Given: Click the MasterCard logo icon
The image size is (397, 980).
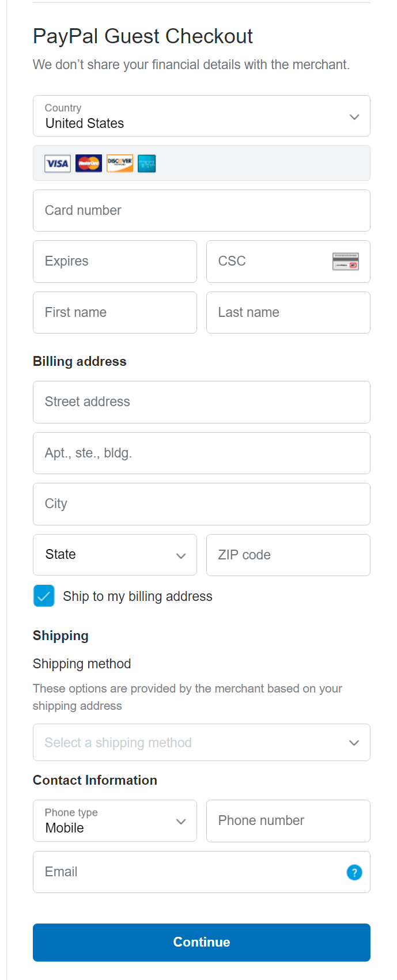Looking at the screenshot, I should tap(89, 164).
